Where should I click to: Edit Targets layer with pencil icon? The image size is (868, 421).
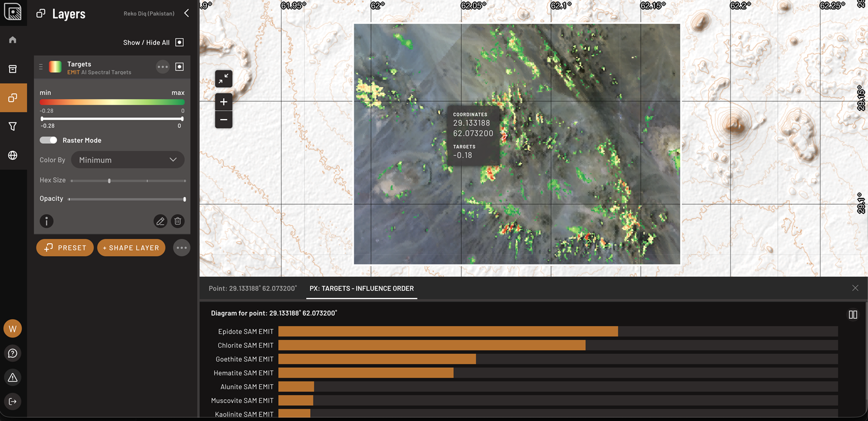pyautogui.click(x=160, y=221)
